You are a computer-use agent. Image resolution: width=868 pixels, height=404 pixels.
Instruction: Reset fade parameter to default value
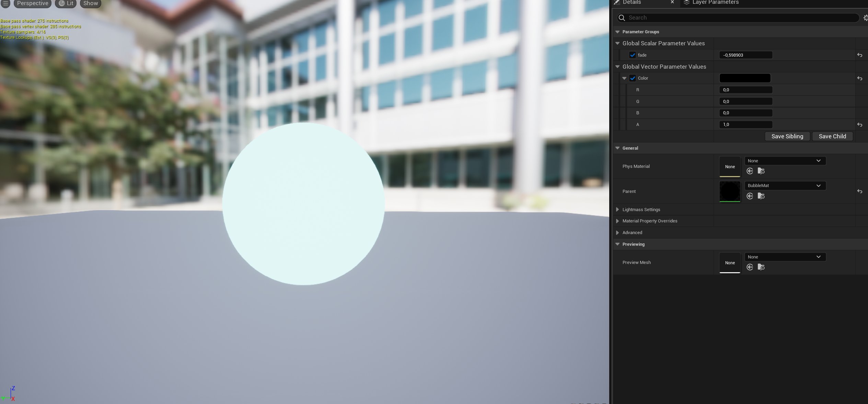coord(859,55)
